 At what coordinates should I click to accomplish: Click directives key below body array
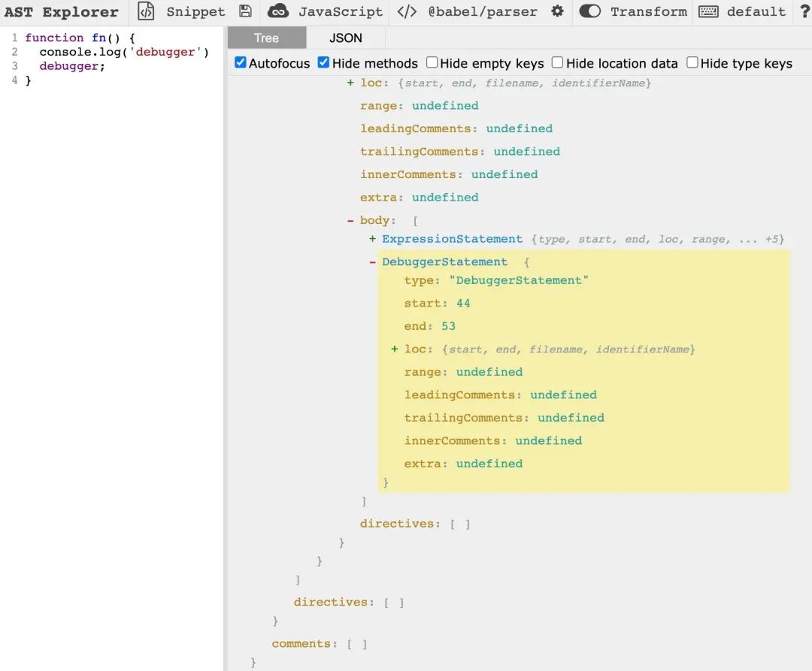coord(397,524)
